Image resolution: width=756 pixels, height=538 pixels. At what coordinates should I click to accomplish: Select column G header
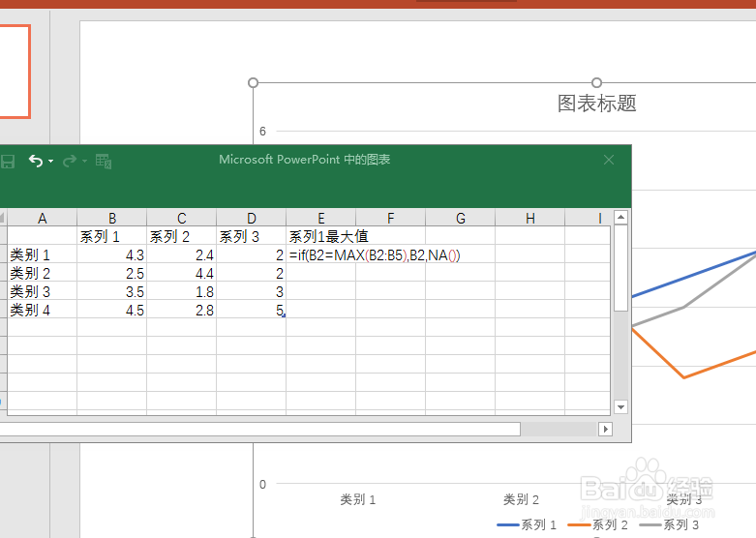[x=461, y=219]
